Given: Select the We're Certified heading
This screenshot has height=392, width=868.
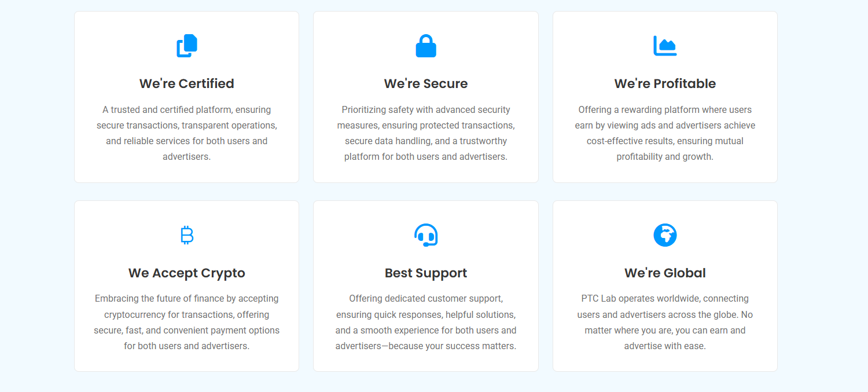Looking at the screenshot, I should (186, 83).
